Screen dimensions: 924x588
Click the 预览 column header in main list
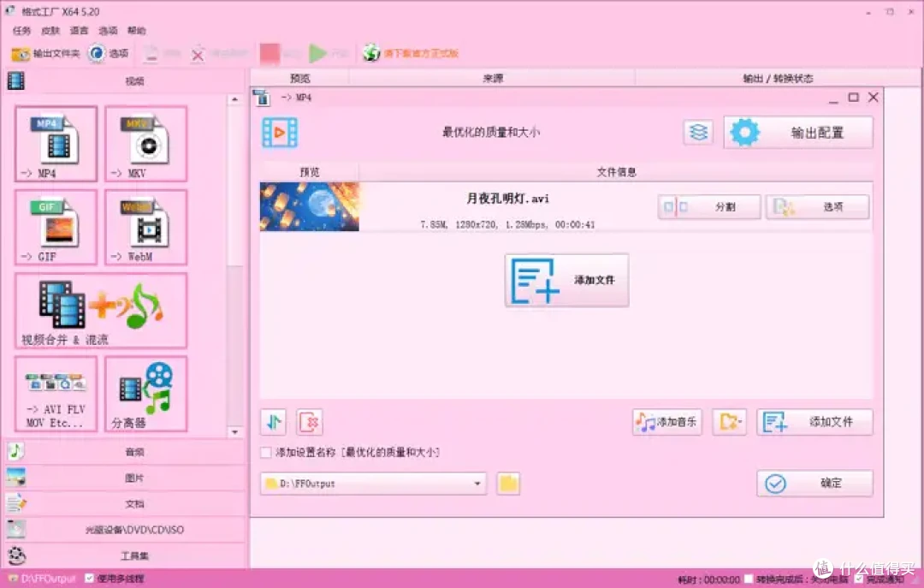(300, 78)
